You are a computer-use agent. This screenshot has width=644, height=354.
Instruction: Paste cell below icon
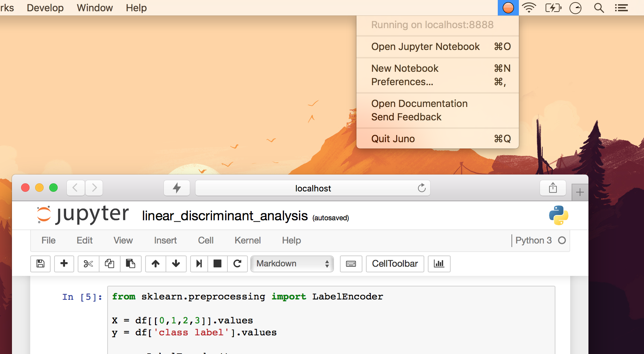tap(131, 264)
